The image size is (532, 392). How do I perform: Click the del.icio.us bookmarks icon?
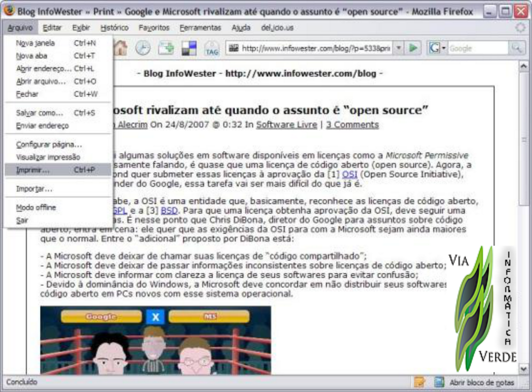pyautogui.click(x=189, y=48)
